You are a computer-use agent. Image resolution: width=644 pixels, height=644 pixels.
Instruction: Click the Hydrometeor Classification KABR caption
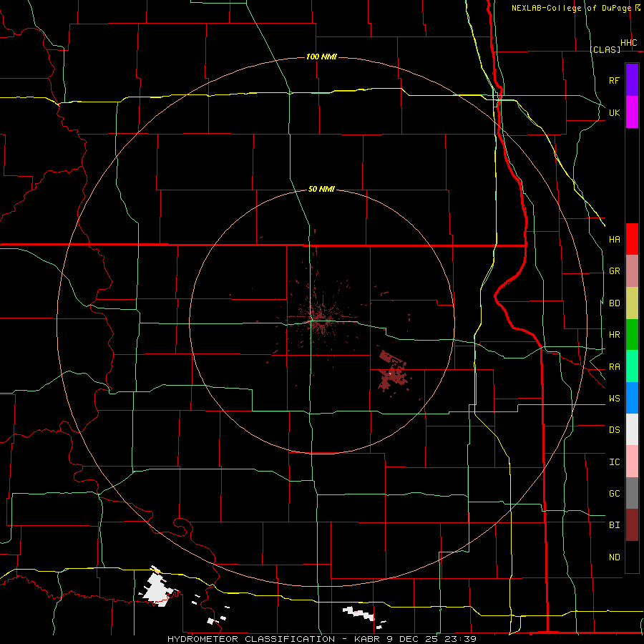(321, 639)
